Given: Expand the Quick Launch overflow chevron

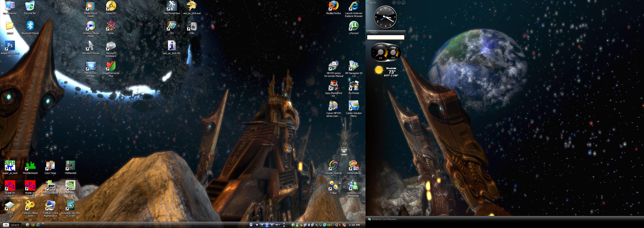Looking at the screenshot, I should [x=43, y=223].
